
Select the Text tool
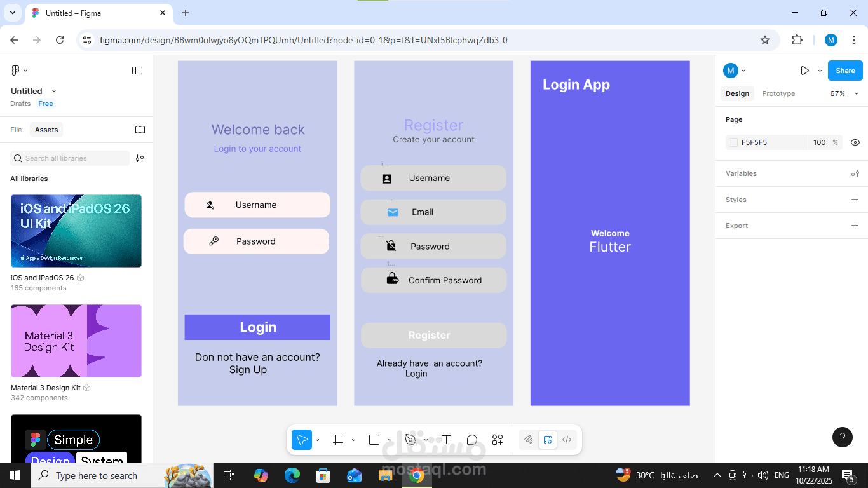[x=446, y=440]
